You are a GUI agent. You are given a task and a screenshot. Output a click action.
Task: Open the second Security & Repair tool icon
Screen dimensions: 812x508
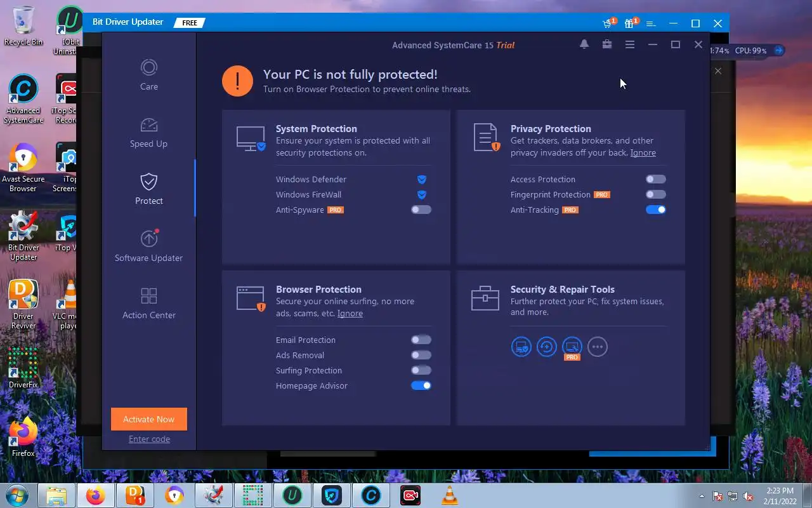(x=547, y=347)
